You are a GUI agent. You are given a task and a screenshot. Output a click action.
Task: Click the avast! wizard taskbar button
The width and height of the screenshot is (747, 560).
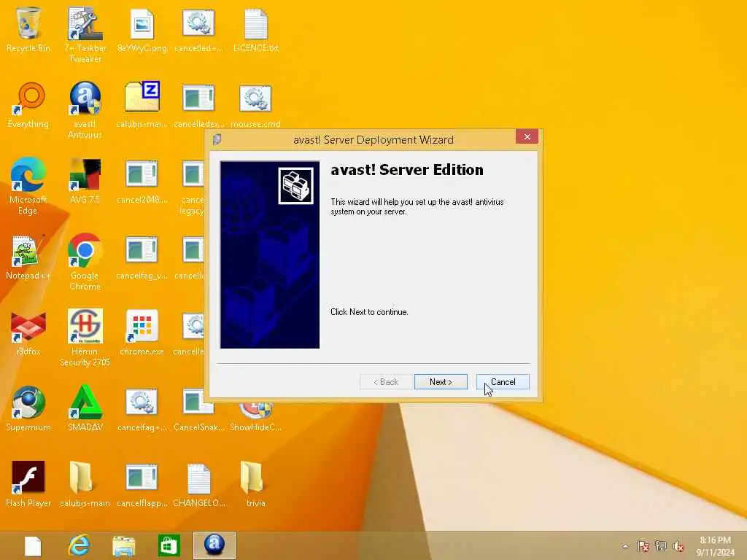point(214,545)
